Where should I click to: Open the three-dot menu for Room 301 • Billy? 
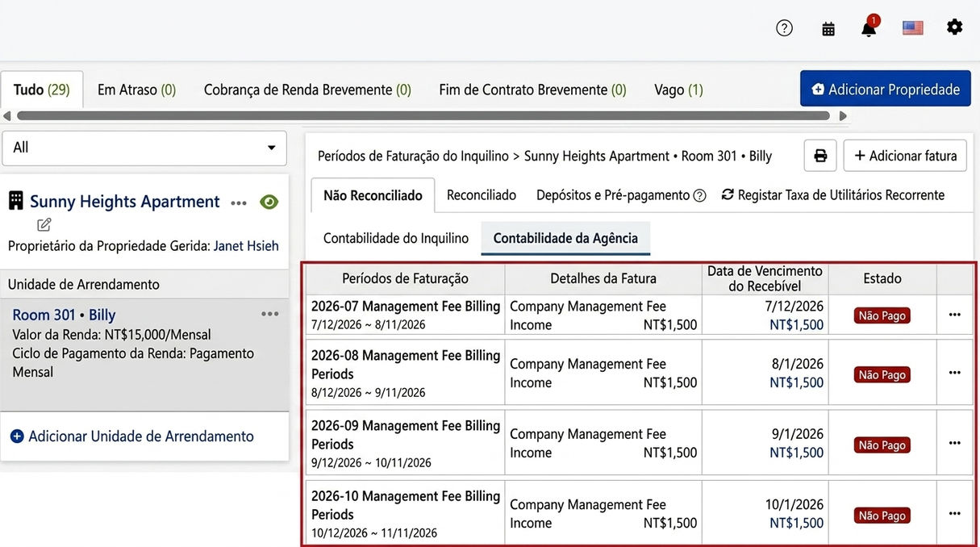click(x=269, y=314)
